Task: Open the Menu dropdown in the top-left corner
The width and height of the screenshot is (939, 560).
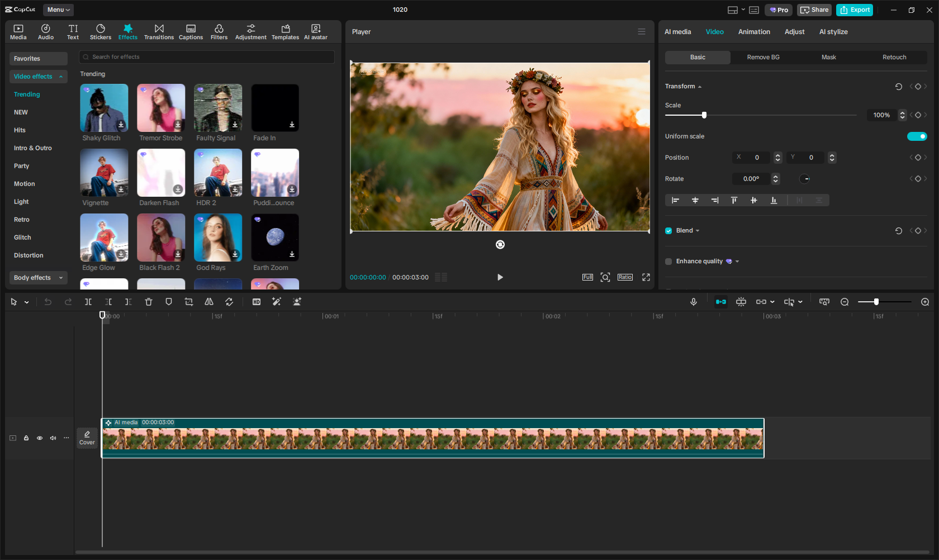Action: (58, 10)
